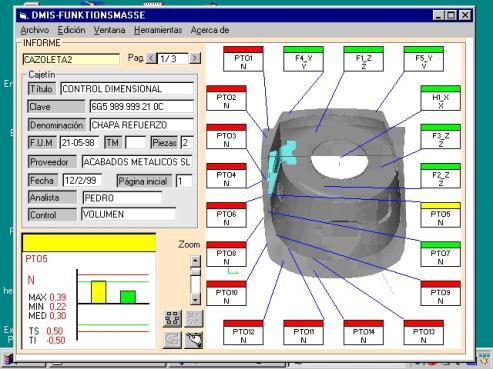This screenshot has width=493, height=369.
Task: Minimize the DMIS-FUNKTIONSMASSE window
Action: pyautogui.click(x=439, y=15)
